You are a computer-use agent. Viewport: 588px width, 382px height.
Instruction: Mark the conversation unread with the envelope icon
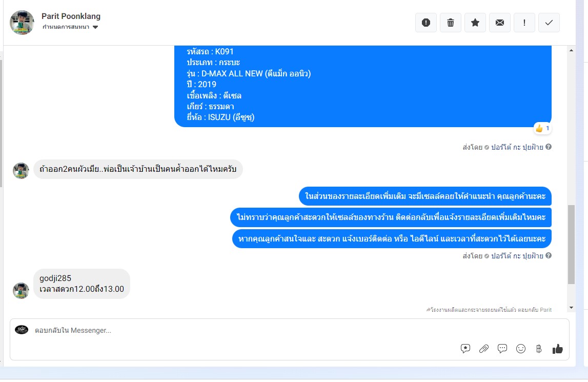coord(500,23)
